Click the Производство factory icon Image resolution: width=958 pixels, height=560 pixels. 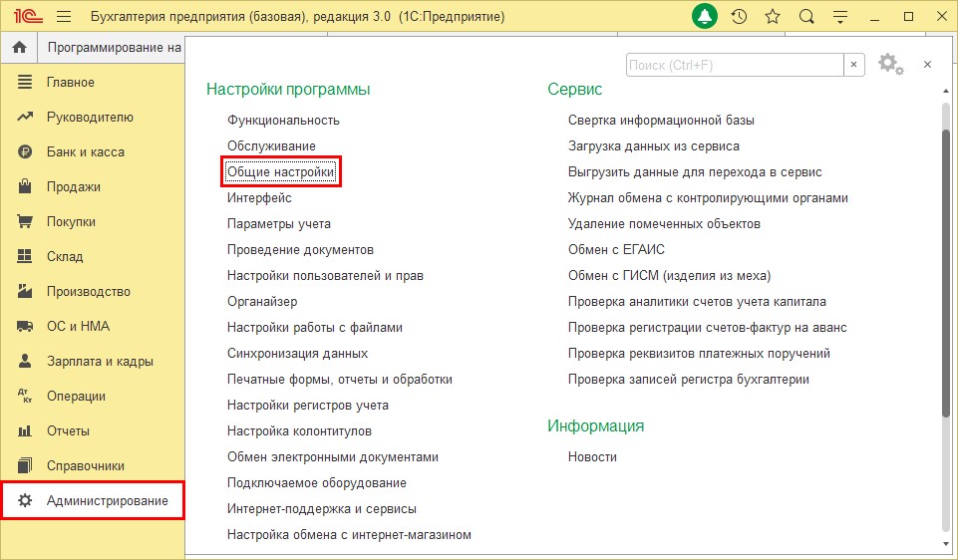pyautogui.click(x=25, y=291)
